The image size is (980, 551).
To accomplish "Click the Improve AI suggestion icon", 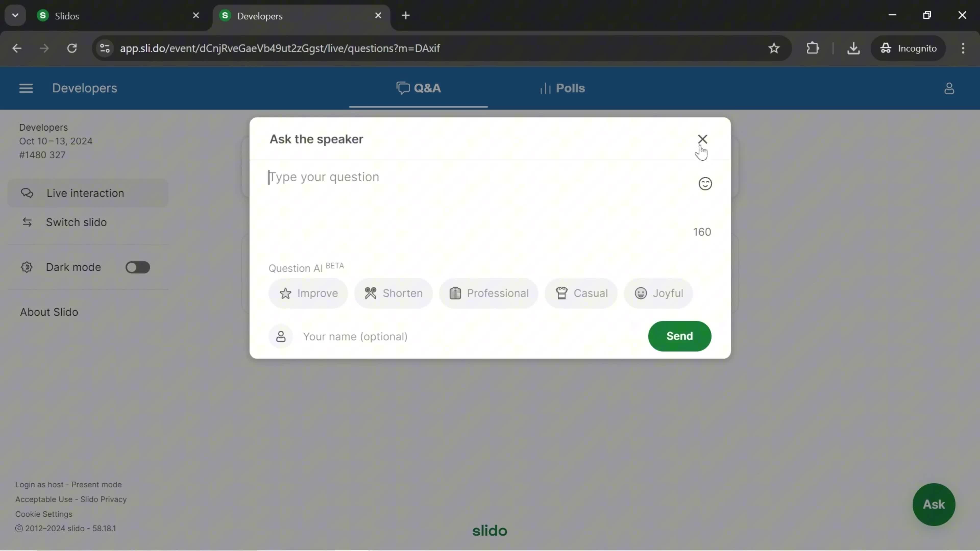I will click(285, 293).
